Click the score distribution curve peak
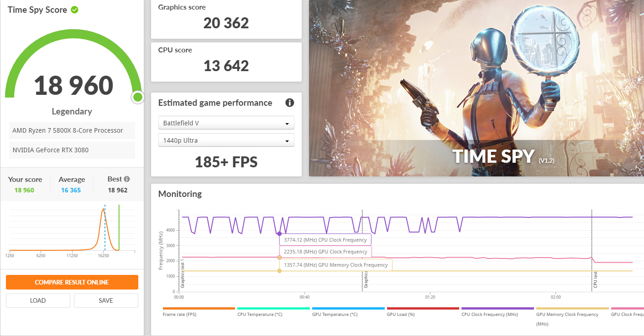This screenshot has height=336, width=644. click(x=103, y=210)
